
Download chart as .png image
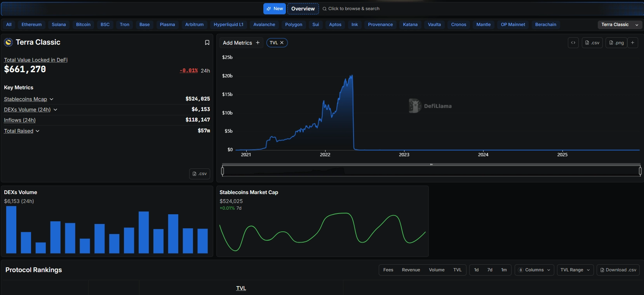(616, 43)
